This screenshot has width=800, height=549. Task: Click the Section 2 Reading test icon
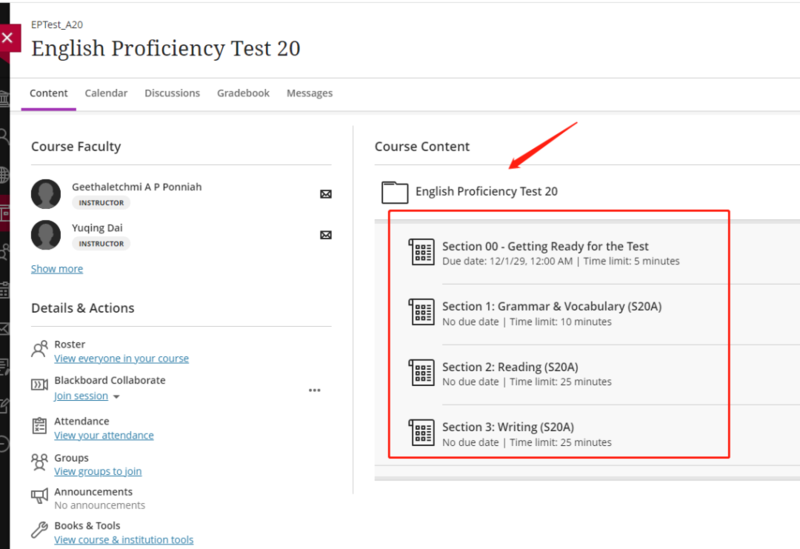423,373
